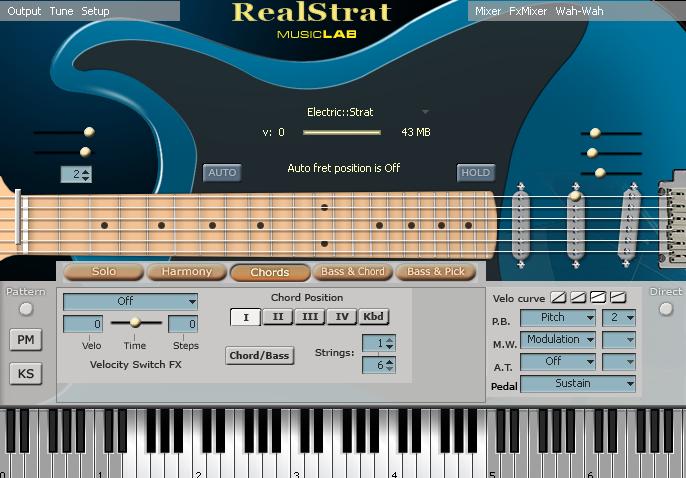Click the volume bar beside v: 0
This screenshot has height=478, width=686.
coord(342,132)
